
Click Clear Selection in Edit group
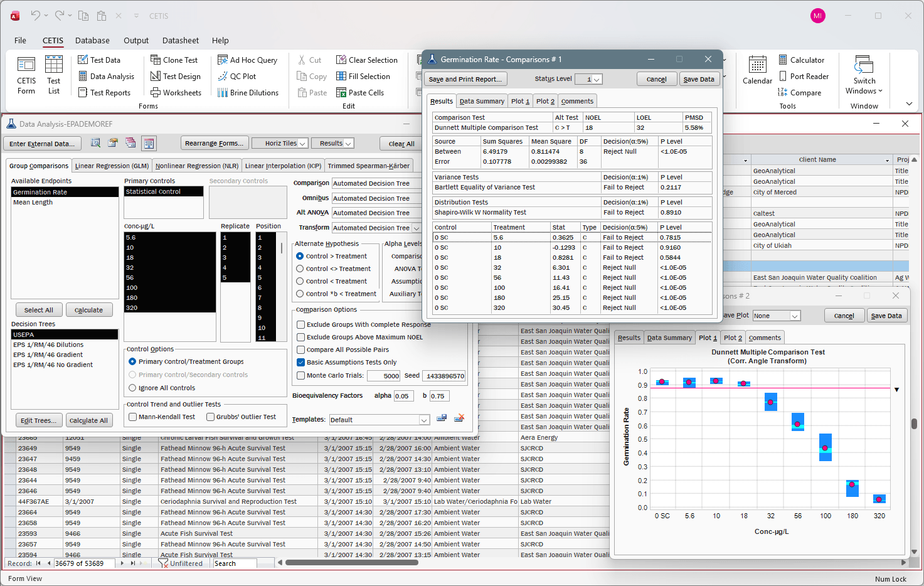pos(367,60)
